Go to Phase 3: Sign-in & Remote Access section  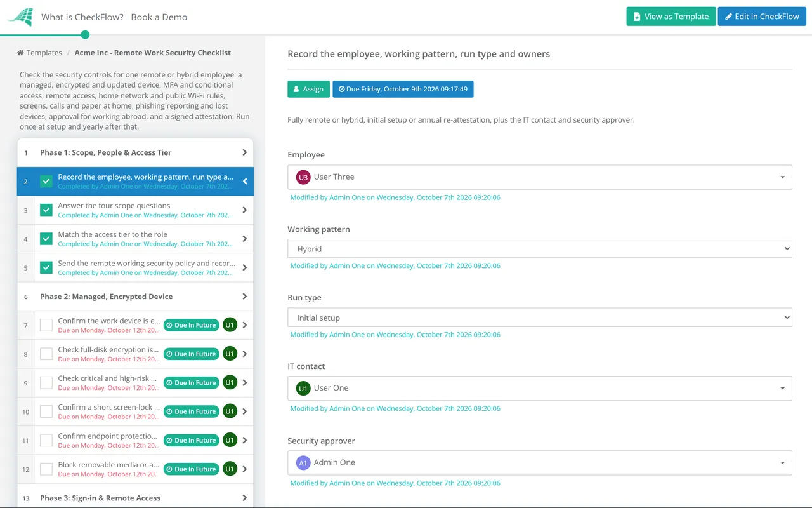point(135,498)
